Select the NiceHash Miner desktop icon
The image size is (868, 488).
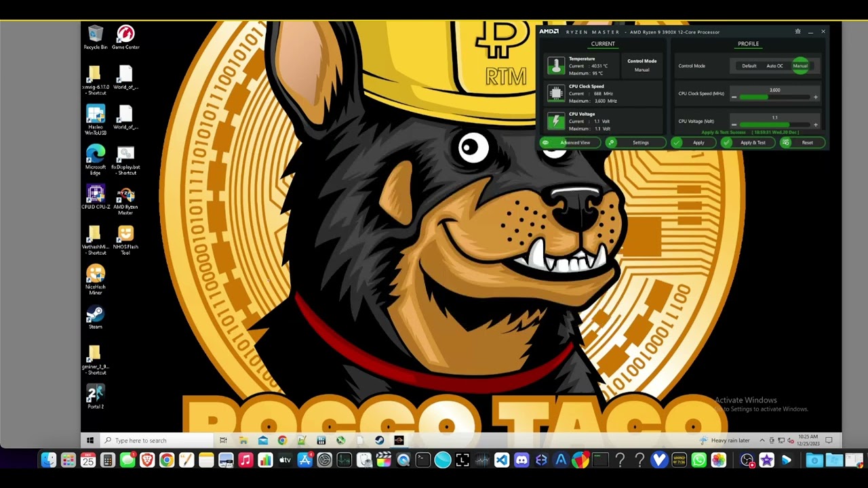point(95,279)
